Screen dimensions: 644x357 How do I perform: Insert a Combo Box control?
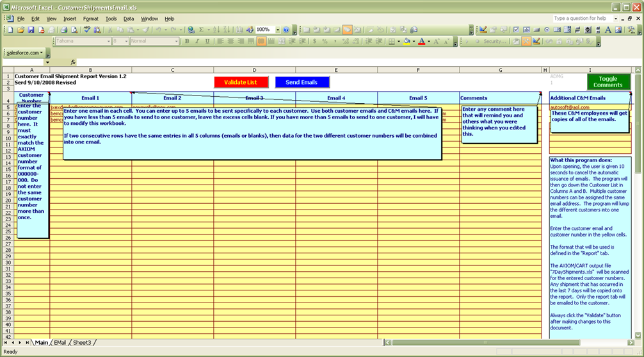pos(567,29)
